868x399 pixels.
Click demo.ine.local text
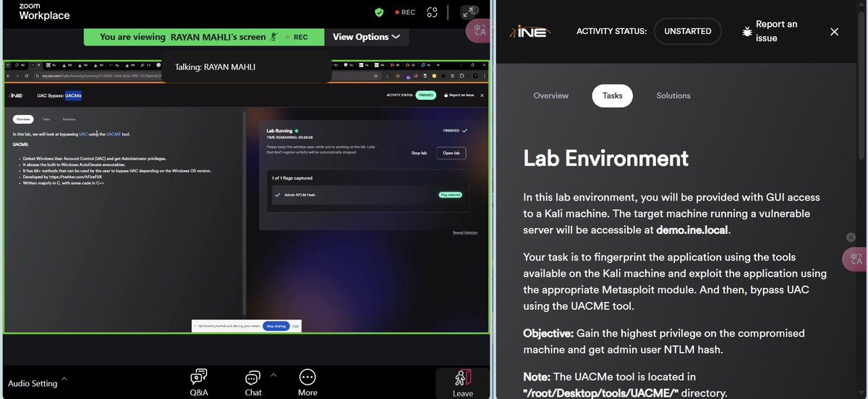693,230
